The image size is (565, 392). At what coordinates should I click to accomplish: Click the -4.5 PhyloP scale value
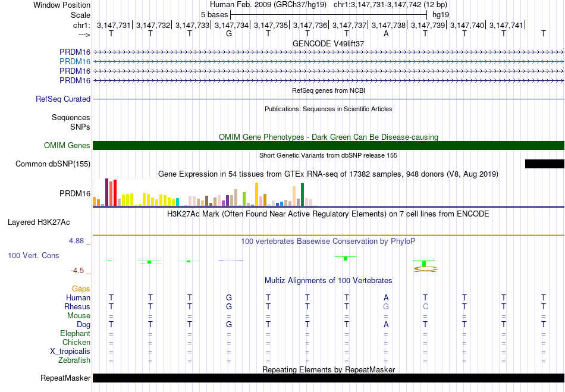pos(77,270)
